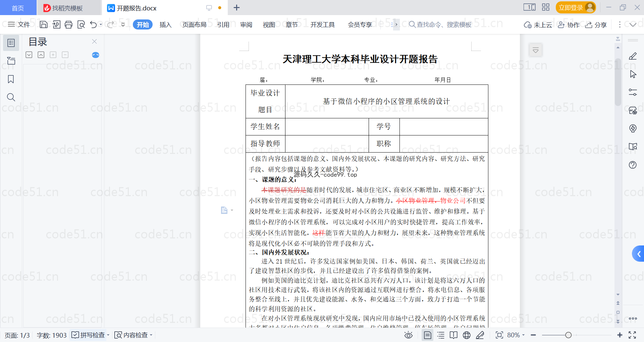Expand all outline levels in 目录 panel

29,55
